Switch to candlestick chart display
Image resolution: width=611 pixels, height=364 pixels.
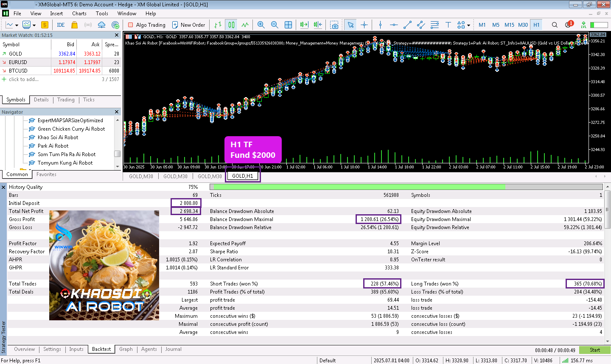231,25
